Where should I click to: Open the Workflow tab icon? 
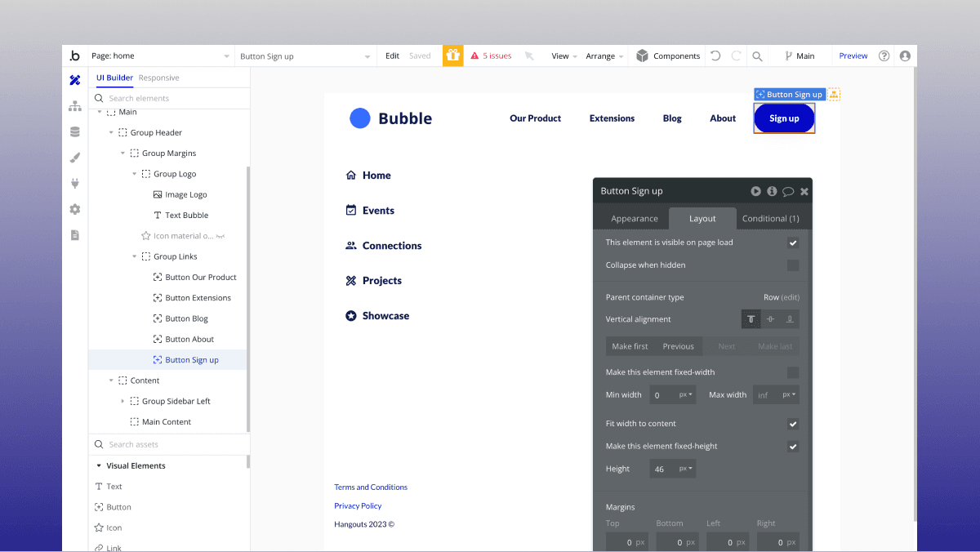(75, 106)
